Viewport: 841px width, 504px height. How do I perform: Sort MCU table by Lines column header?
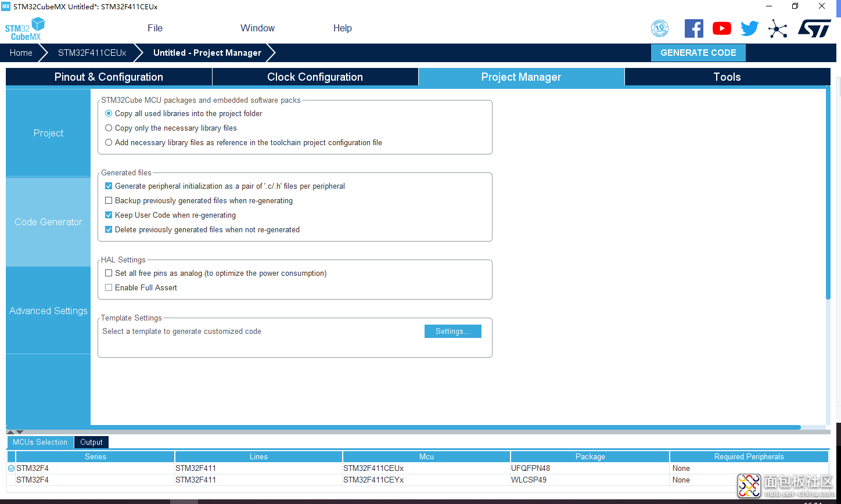coord(258,456)
